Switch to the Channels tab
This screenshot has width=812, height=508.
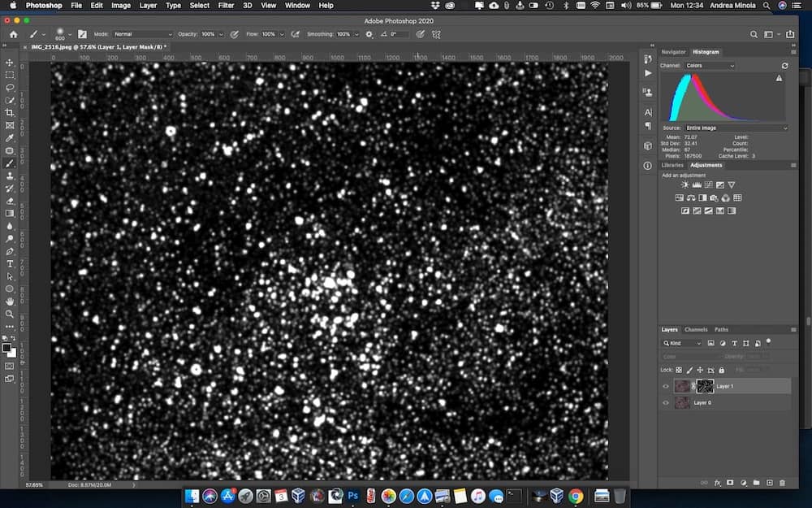tap(697, 329)
